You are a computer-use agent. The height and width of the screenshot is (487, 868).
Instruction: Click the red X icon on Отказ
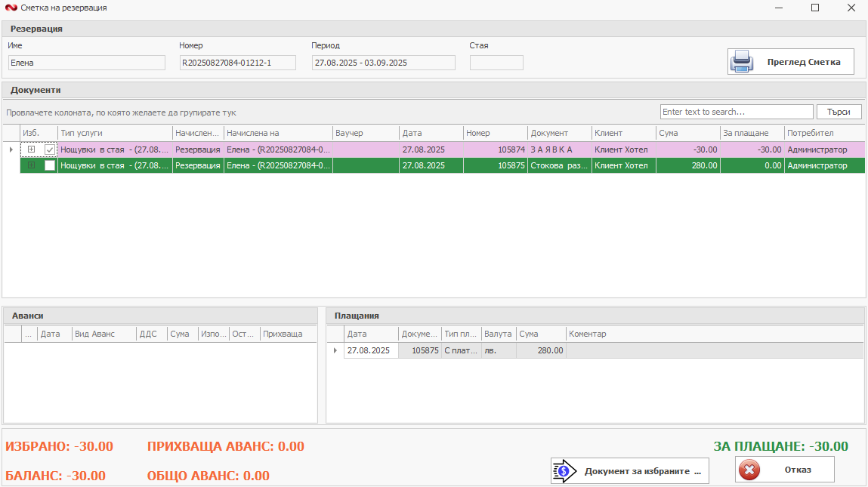tap(749, 470)
